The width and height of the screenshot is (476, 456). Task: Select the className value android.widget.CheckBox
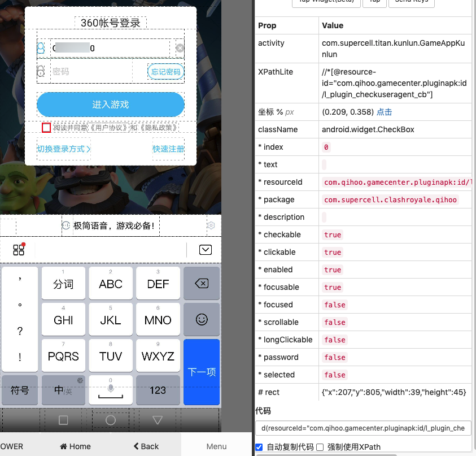(x=368, y=129)
